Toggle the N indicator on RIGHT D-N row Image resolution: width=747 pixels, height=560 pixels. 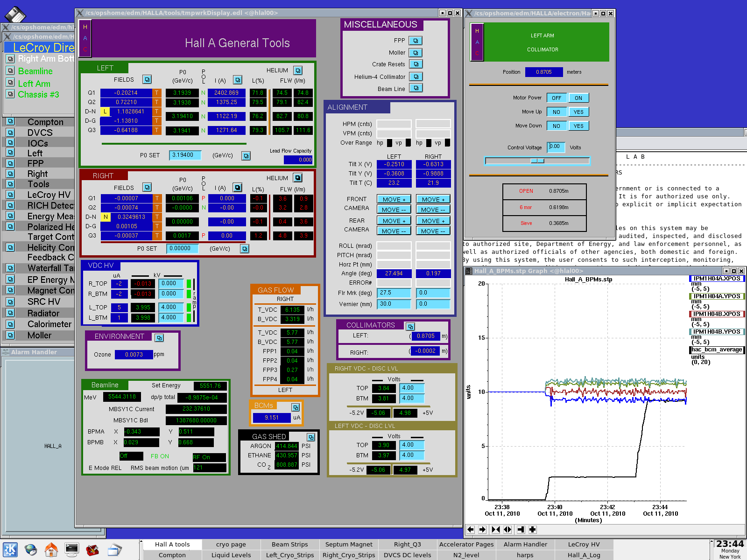tap(106, 217)
